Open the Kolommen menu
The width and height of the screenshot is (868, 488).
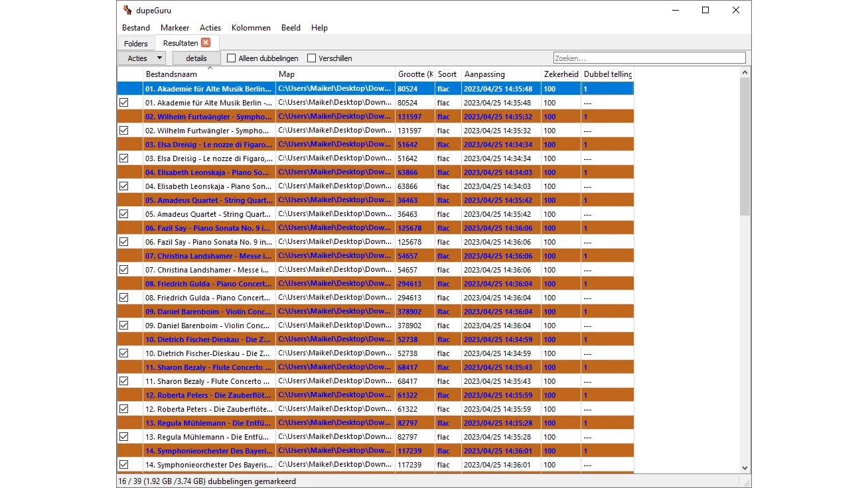[251, 28]
